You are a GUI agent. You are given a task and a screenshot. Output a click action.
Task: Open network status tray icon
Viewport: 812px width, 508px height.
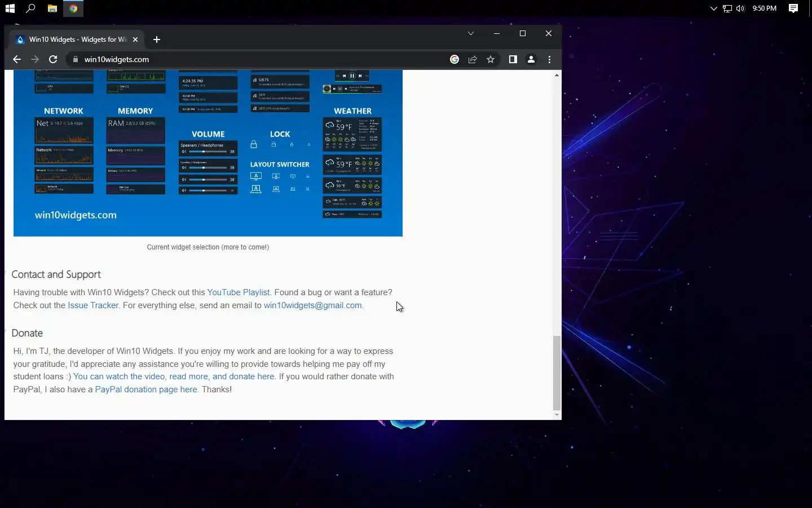click(727, 8)
